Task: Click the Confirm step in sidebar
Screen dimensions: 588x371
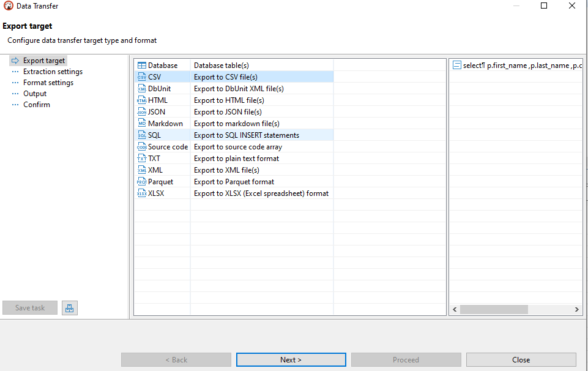Action: pos(38,104)
